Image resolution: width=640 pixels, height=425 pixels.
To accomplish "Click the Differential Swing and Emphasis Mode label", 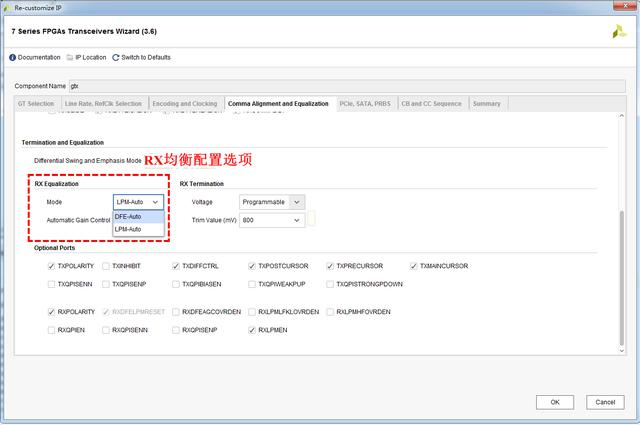I will pyautogui.click(x=87, y=160).
